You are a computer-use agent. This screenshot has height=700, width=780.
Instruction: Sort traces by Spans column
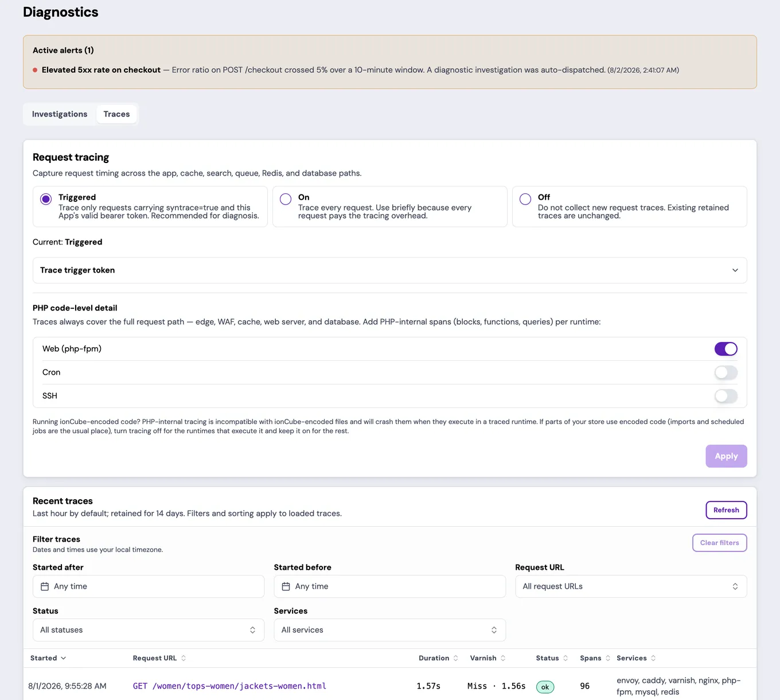[595, 658]
